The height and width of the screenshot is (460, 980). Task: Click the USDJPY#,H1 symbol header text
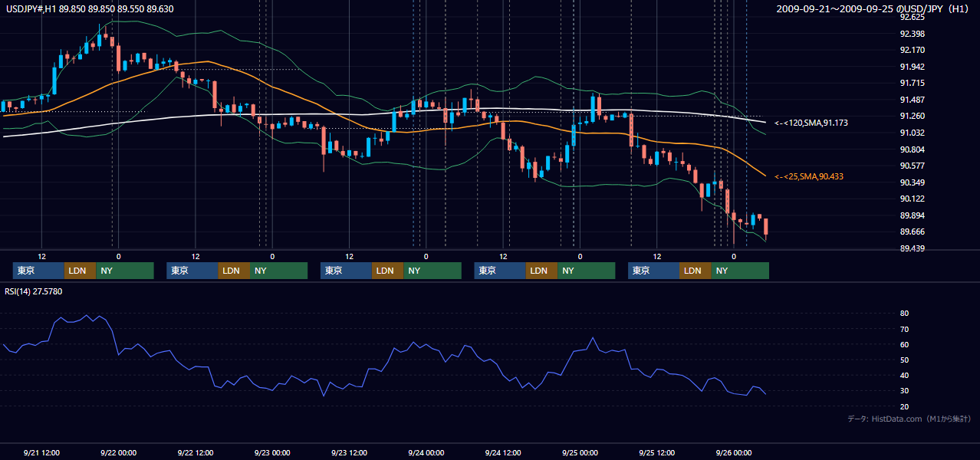tap(90, 8)
